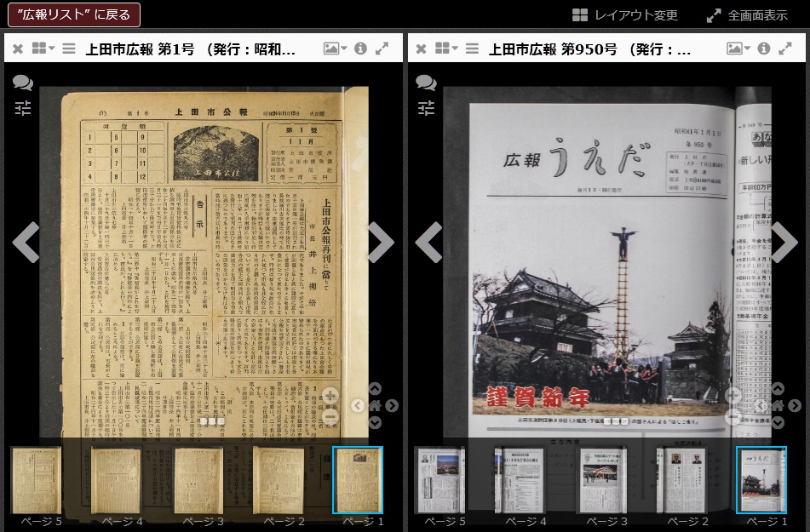Close the 第1号 viewer window
Viewport: 810px width, 532px height.
[18, 49]
